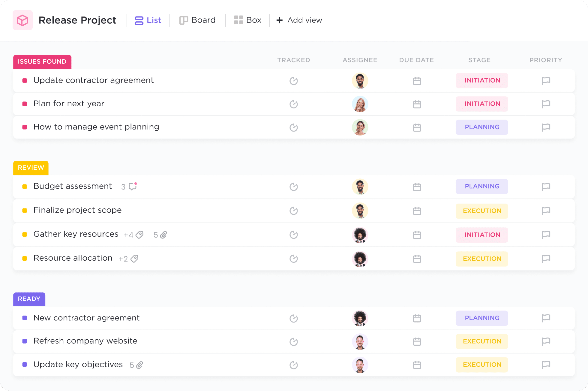Select INITIATION stage for Update contractor agreement
This screenshot has height=391, width=588.
pos(482,80)
